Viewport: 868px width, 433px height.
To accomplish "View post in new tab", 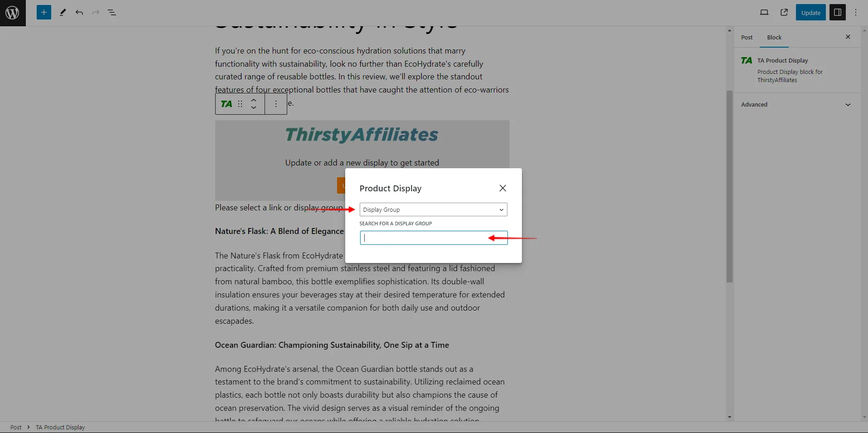I will tap(784, 12).
